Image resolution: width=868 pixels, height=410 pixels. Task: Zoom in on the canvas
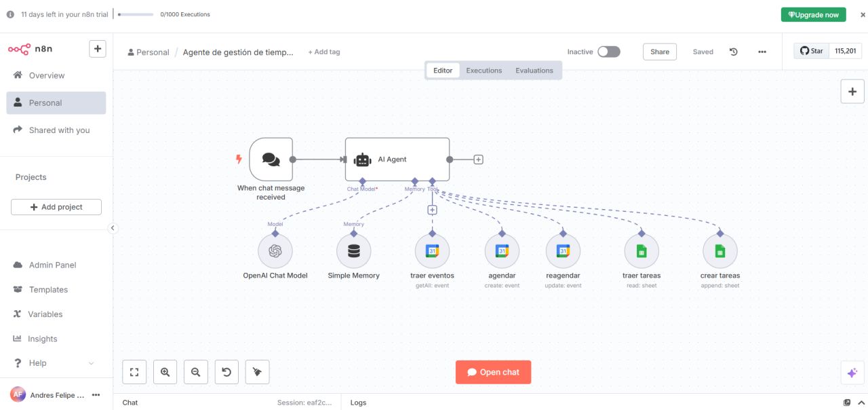(165, 372)
